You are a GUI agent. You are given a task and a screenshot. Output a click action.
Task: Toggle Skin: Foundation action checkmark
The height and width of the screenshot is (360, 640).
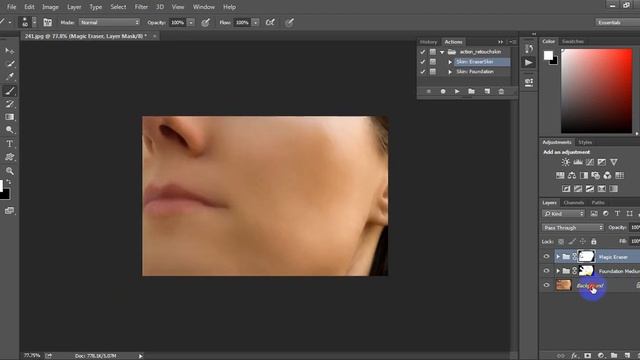point(423,71)
